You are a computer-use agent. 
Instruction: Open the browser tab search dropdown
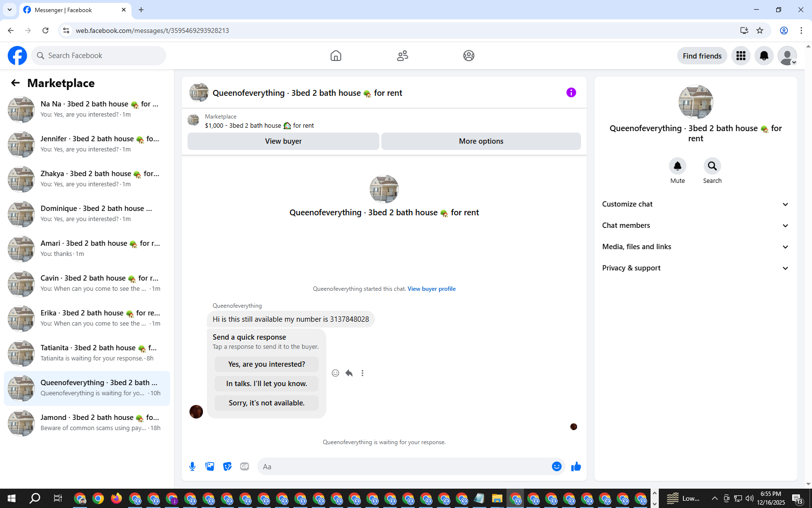pos(10,10)
